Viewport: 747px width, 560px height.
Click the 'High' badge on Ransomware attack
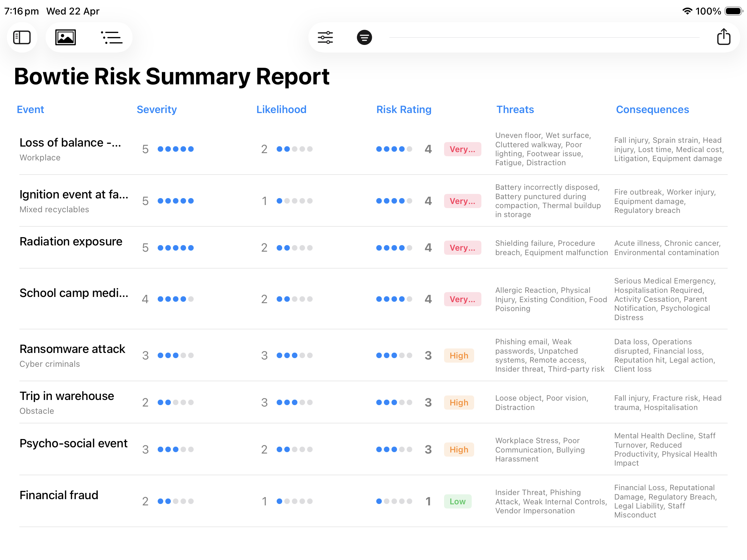point(459,355)
